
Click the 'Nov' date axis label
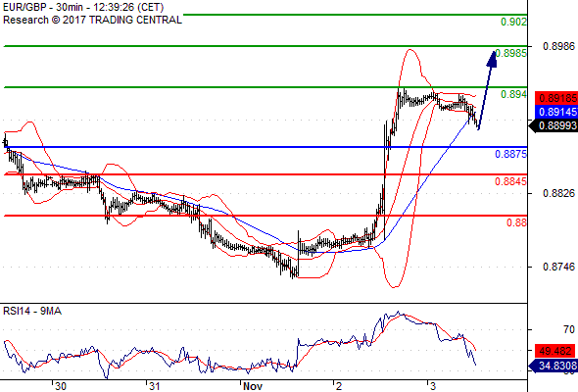[x=253, y=386]
